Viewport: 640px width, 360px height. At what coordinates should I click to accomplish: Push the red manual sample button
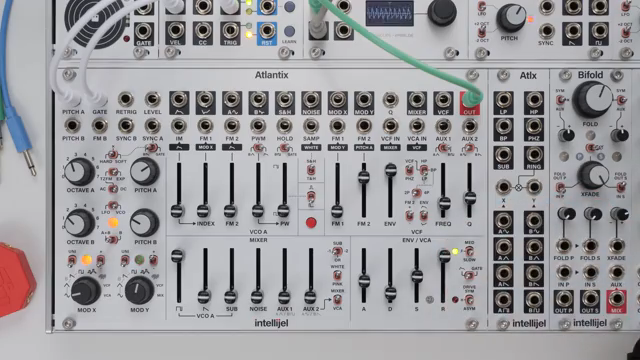tap(311, 223)
